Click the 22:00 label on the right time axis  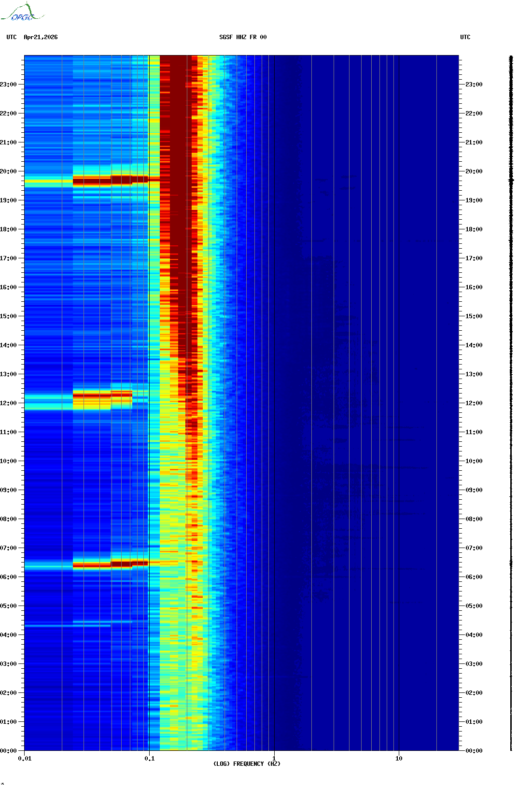coord(474,113)
